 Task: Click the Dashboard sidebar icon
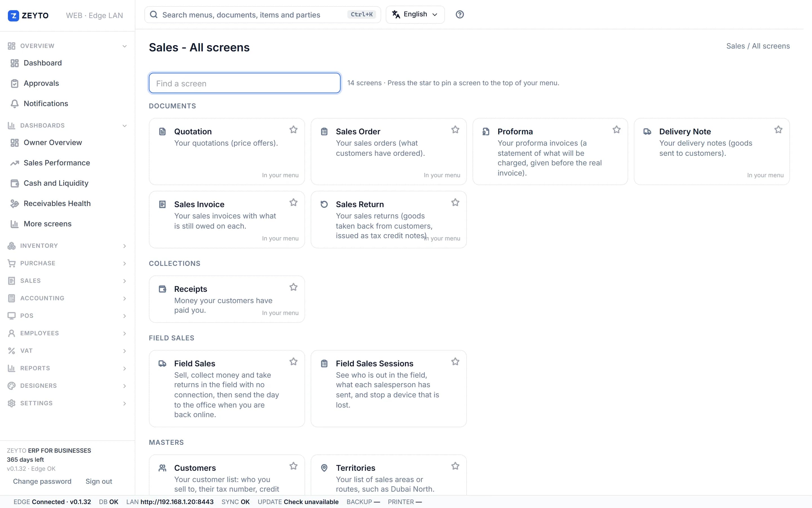[x=14, y=63]
